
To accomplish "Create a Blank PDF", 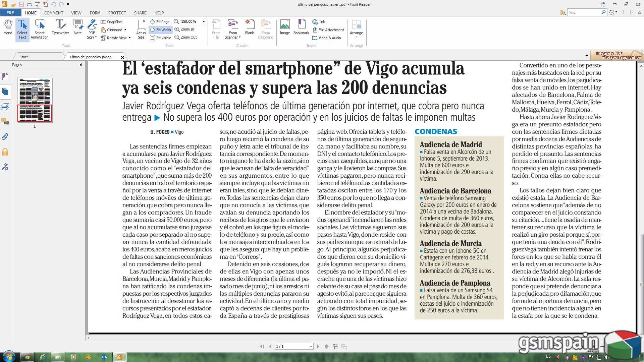I will click(249, 27).
